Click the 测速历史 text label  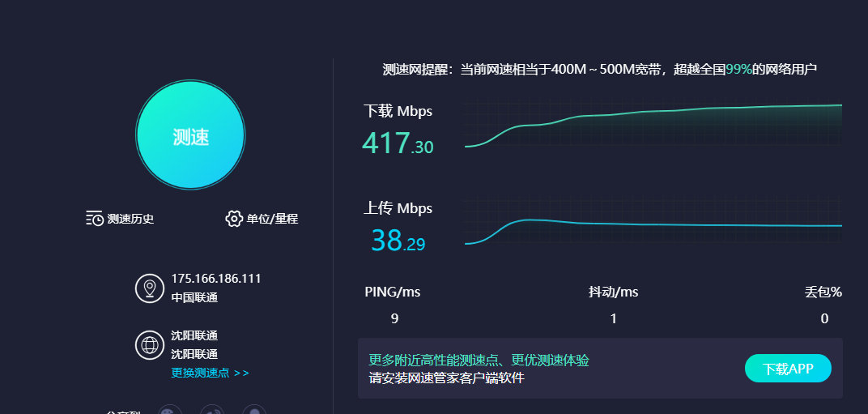point(130,219)
